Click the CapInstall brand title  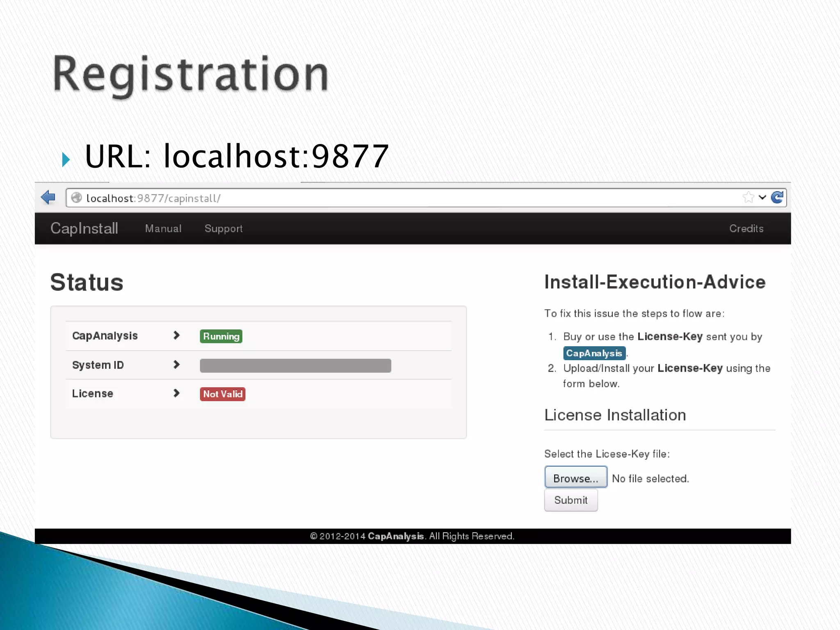84,228
